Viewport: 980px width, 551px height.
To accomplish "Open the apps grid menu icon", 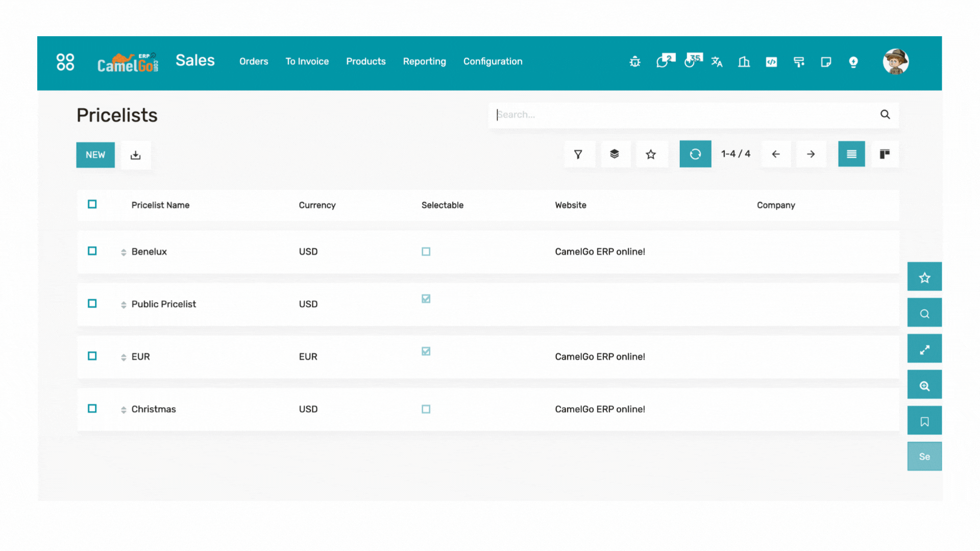I will [x=65, y=62].
